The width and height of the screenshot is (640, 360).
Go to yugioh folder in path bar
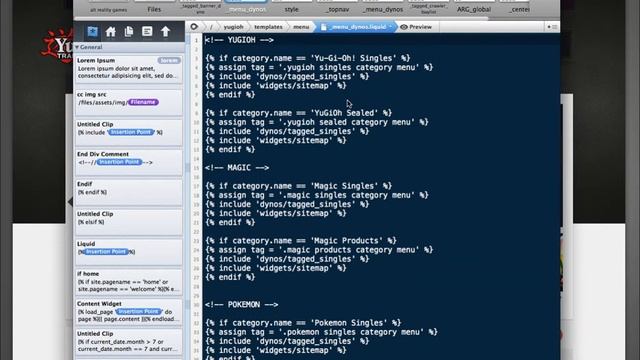[x=233, y=27]
